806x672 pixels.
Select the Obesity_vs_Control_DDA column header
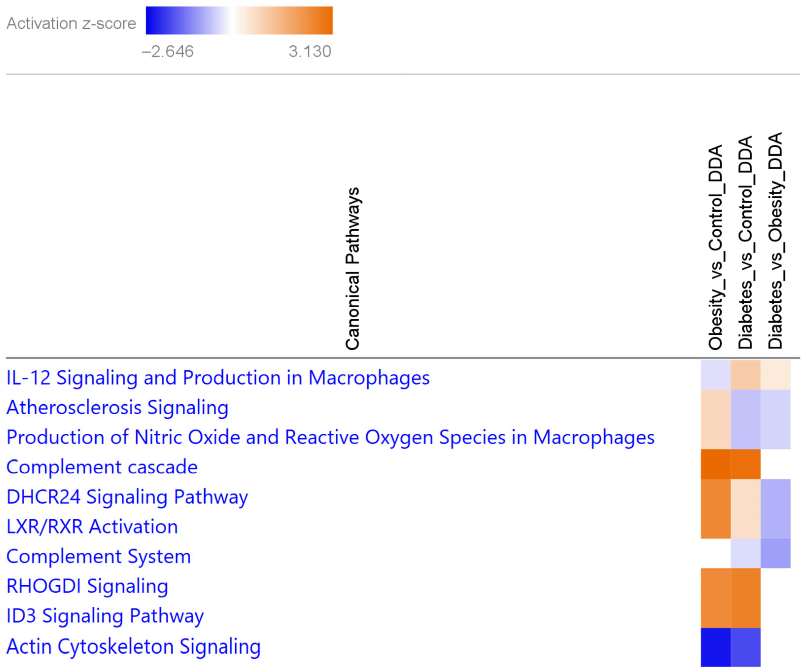715,247
